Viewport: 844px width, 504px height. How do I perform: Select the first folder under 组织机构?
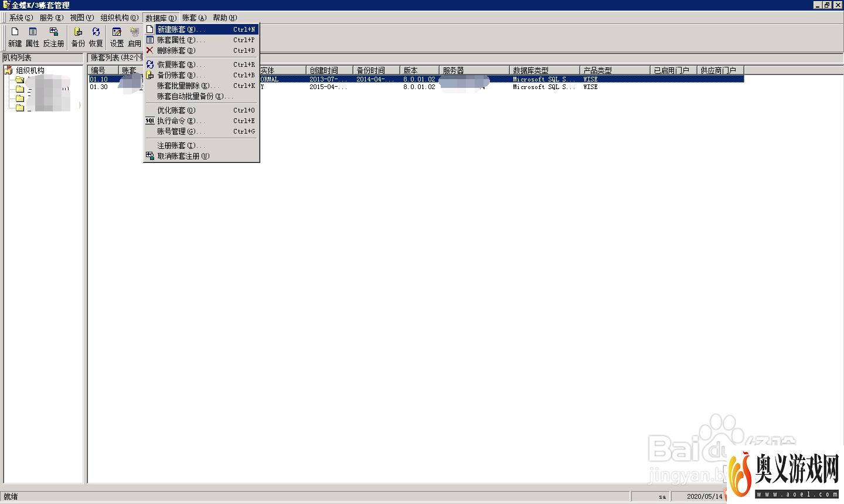pos(19,80)
